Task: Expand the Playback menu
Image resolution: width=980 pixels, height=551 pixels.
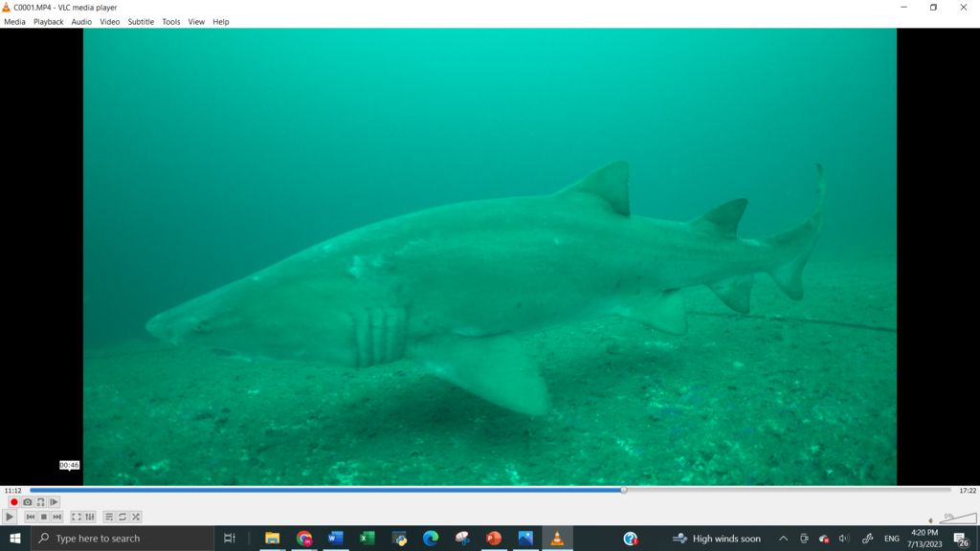Action: click(48, 21)
